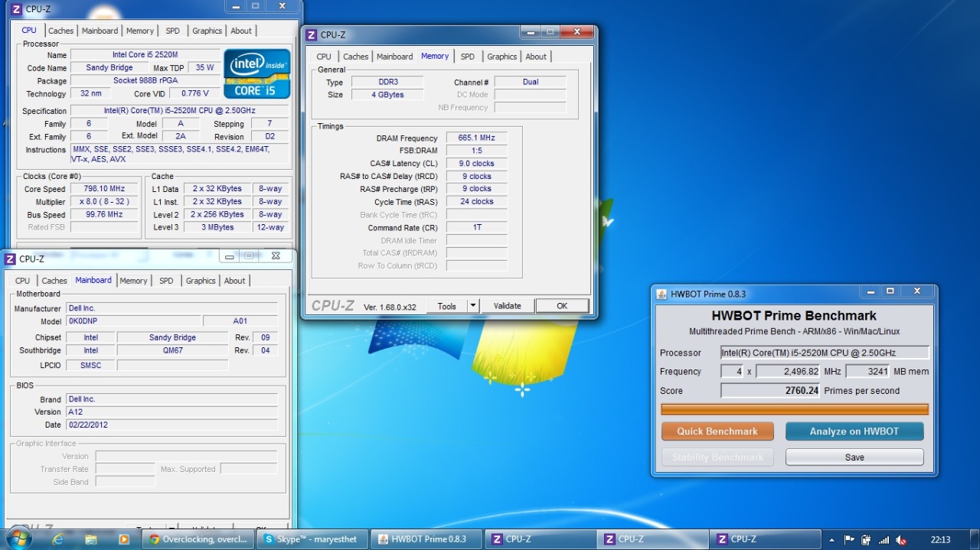Click BIOS Date value 02/22/2012

click(171, 425)
